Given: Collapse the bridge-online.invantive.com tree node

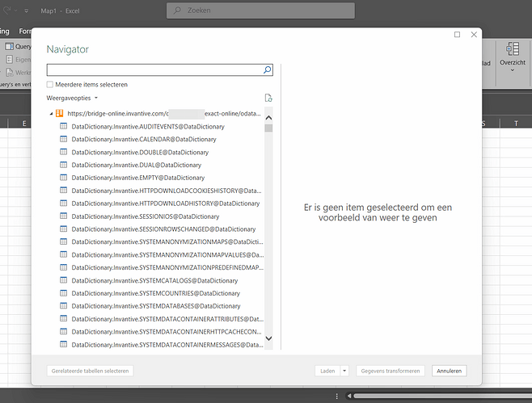Looking at the screenshot, I should 51,114.
